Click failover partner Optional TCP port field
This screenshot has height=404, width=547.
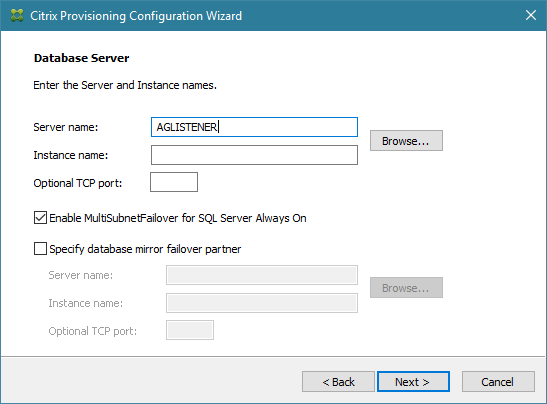190,330
